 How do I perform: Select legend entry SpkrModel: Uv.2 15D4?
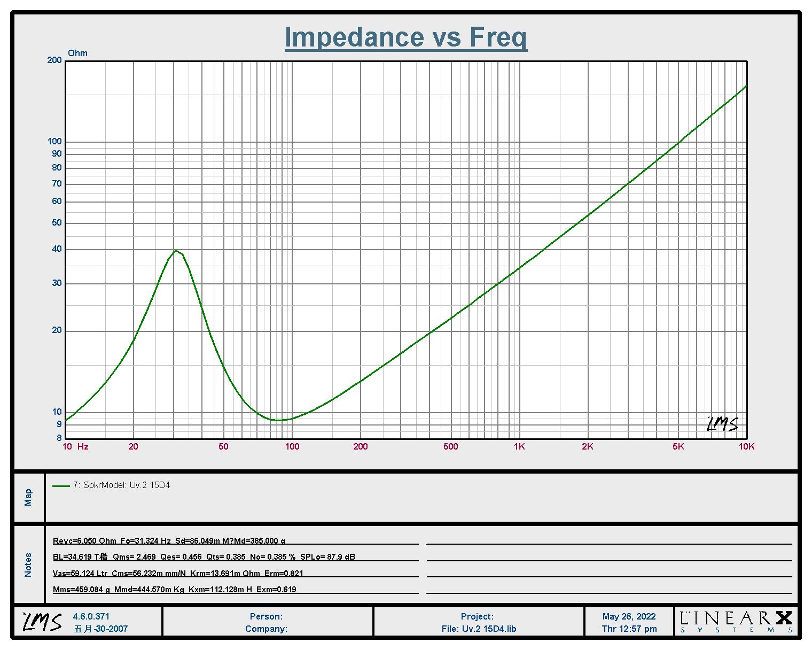[x=122, y=485]
